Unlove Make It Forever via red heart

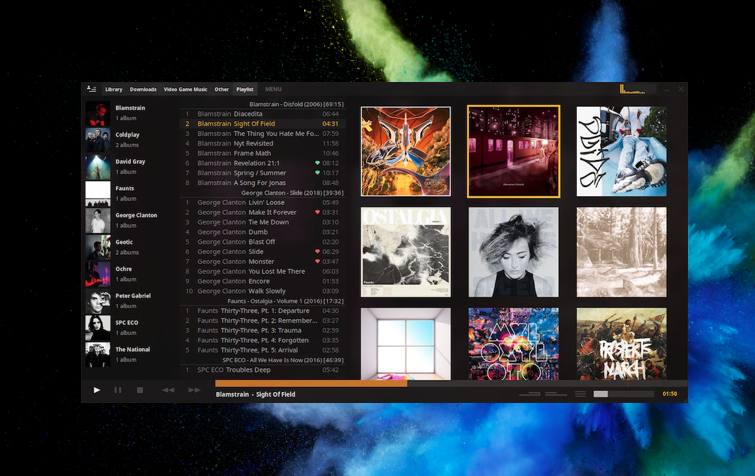pos(318,212)
